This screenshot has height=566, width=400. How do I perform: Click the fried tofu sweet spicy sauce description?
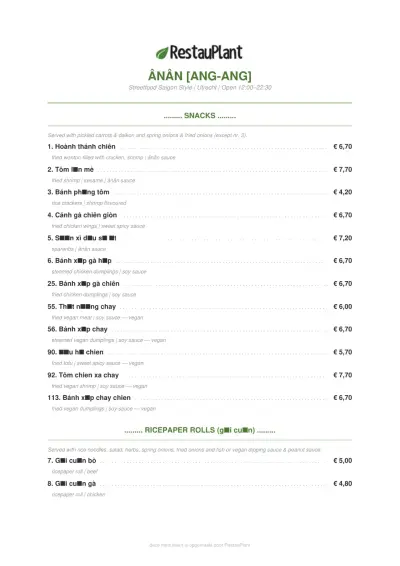(97, 363)
